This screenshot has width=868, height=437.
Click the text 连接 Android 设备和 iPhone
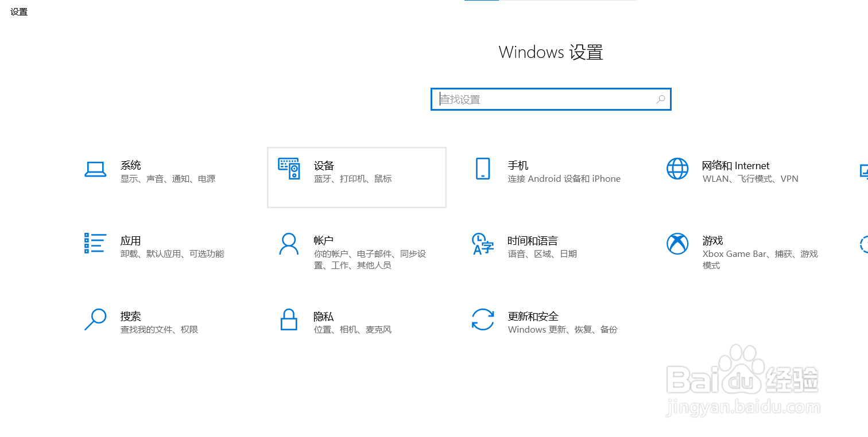tap(564, 179)
